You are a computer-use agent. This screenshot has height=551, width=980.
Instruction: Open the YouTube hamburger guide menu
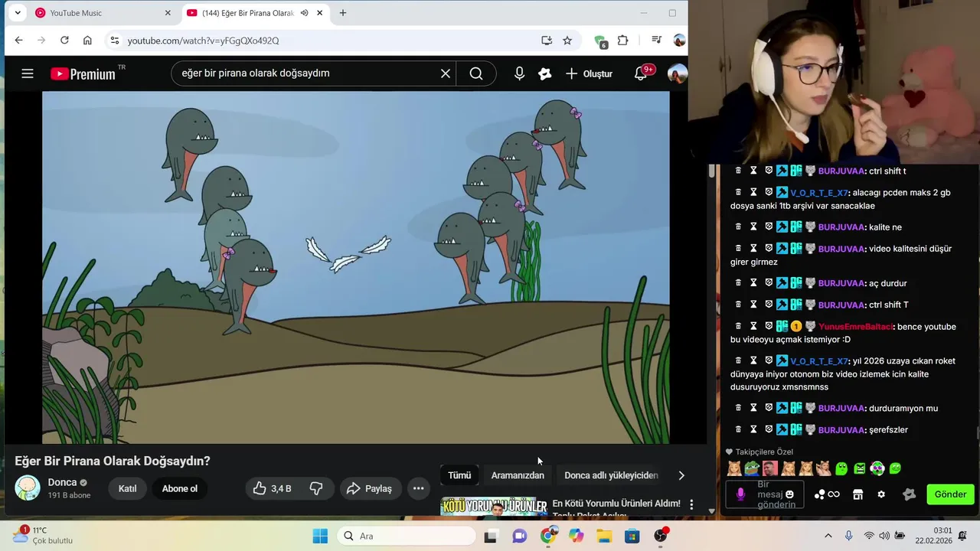[x=28, y=73]
